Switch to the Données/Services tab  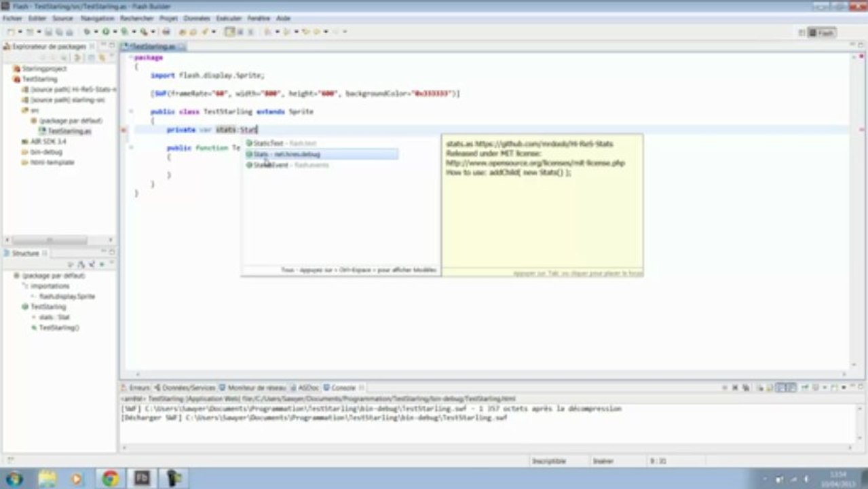(185, 388)
